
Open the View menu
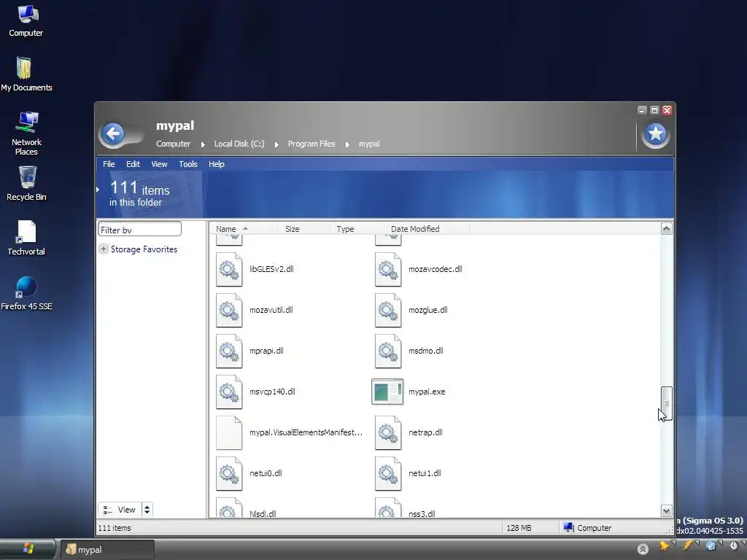click(x=159, y=164)
